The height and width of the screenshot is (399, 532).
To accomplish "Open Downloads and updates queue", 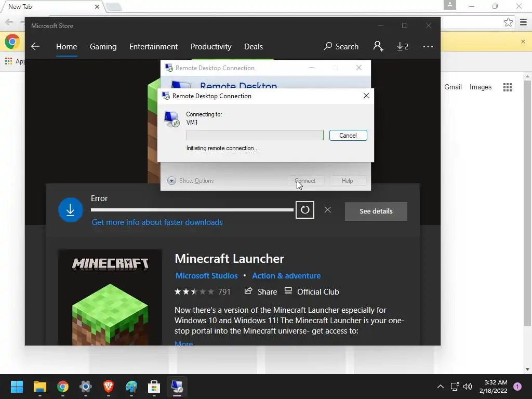I will (403, 46).
